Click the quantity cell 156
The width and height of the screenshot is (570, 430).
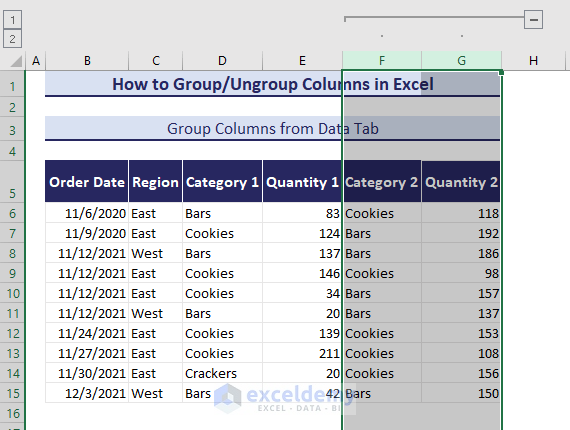(461, 373)
